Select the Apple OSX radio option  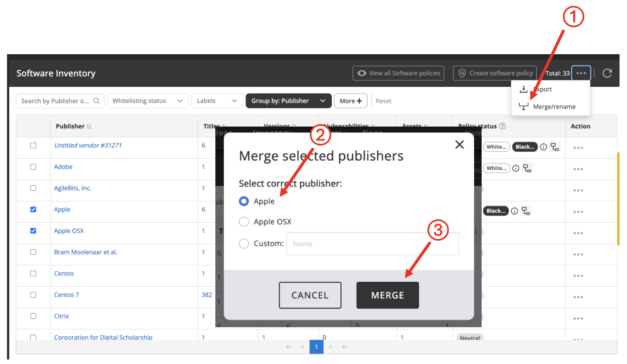click(x=244, y=222)
